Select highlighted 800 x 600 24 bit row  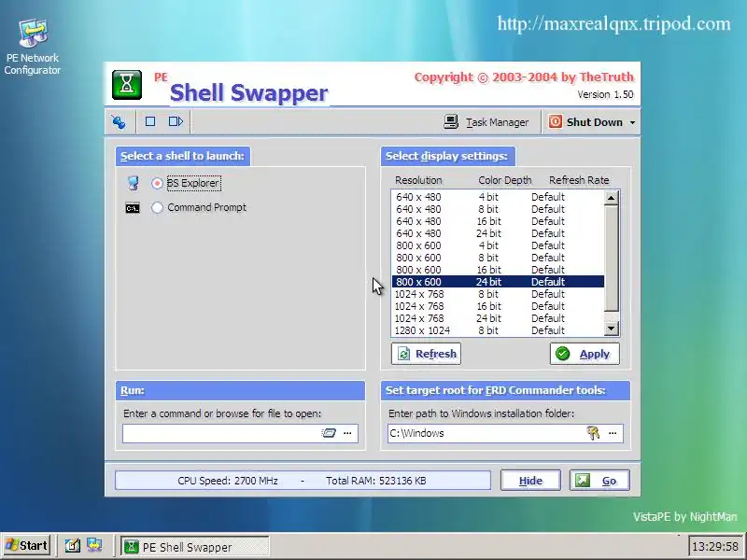(x=498, y=282)
